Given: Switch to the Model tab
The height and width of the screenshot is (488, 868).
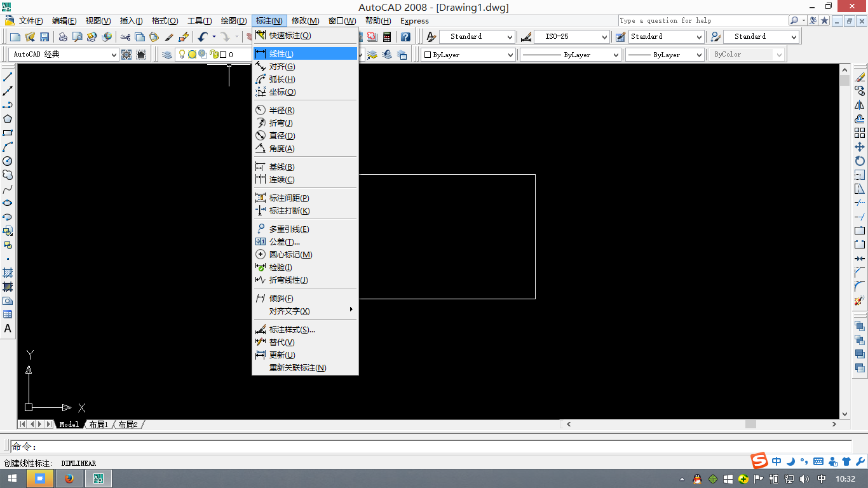Looking at the screenshot, I should pyautogui.click(x=69, y=424).
